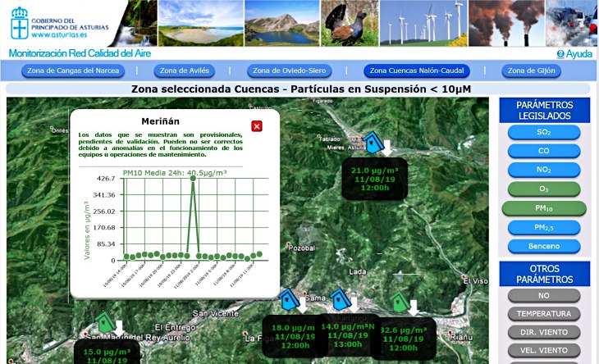Show SO₂ parameter data

(x=544, y=132)
